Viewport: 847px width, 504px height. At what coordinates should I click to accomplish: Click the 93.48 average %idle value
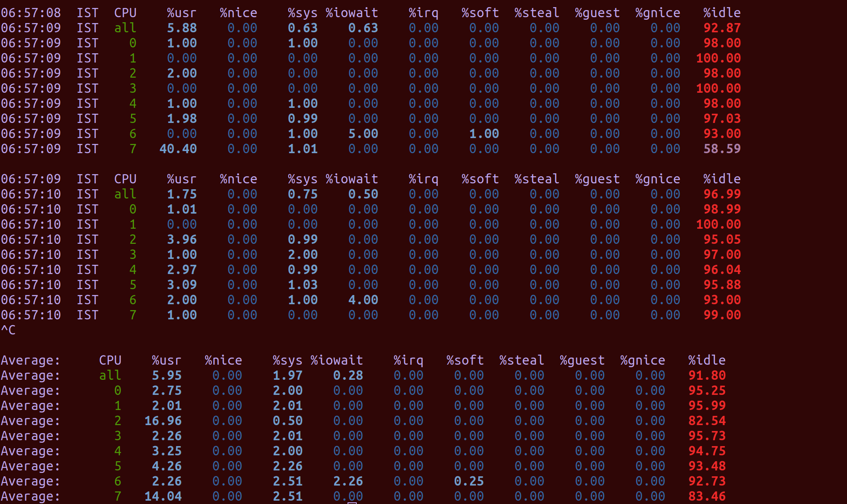point(707,466)
